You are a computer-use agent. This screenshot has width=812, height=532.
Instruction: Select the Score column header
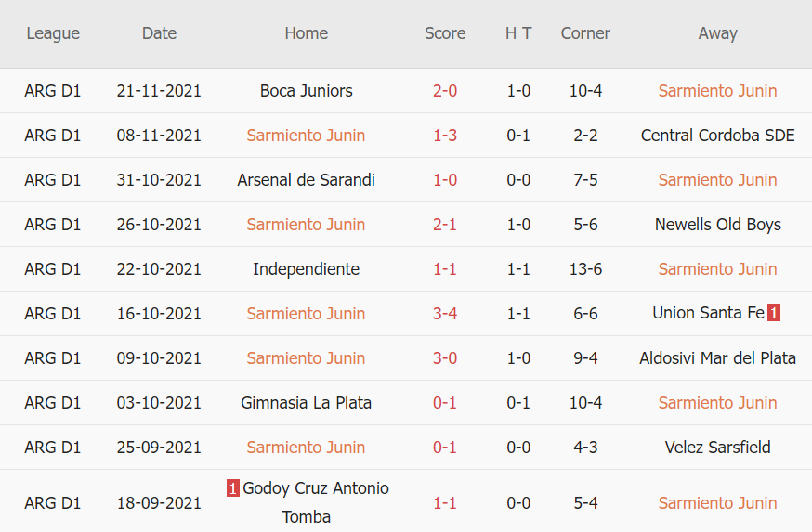click(445, 33)
